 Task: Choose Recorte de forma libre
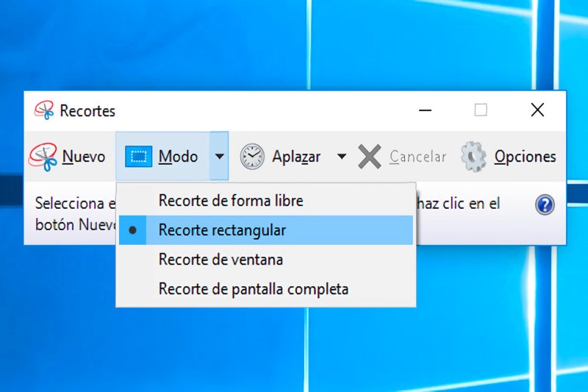point(231,201)
